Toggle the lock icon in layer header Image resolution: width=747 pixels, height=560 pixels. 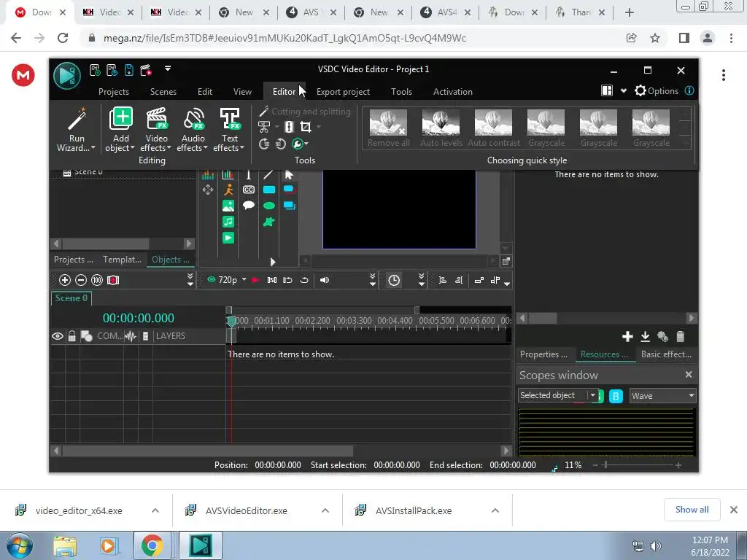pyautogui.click(x=71, y=336)
